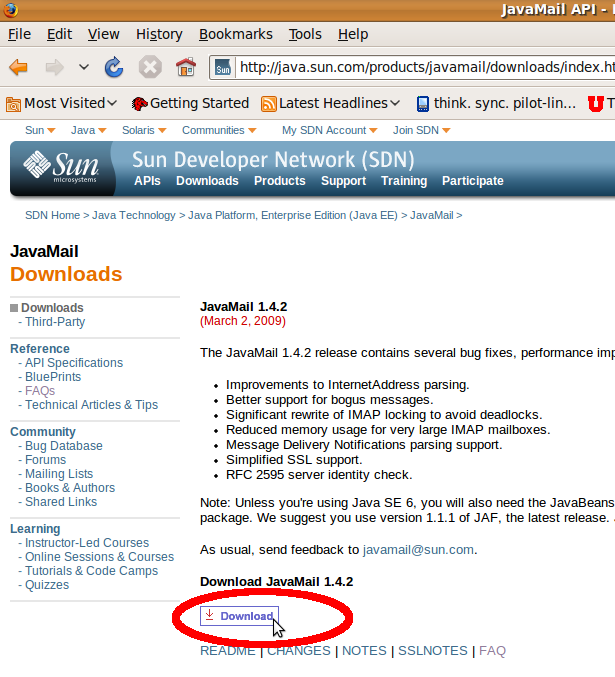Viewport: 615px width, 677px height.
Task: Open the navigation history dropdown arrow
Action: click(84, 67)
